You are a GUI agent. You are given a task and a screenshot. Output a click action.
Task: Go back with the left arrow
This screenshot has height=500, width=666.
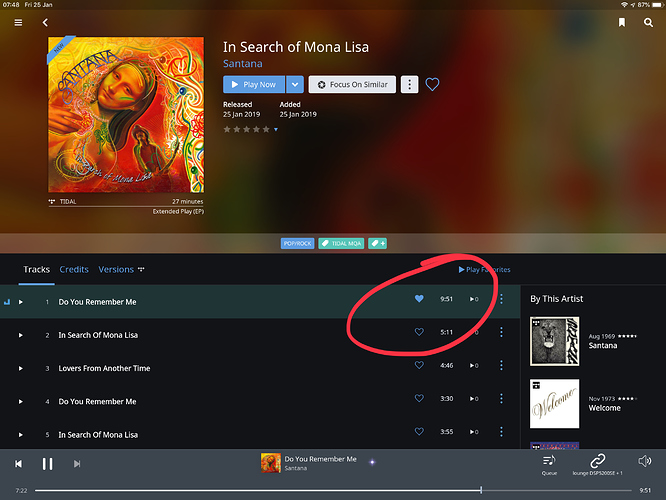(x=45, y=23)
